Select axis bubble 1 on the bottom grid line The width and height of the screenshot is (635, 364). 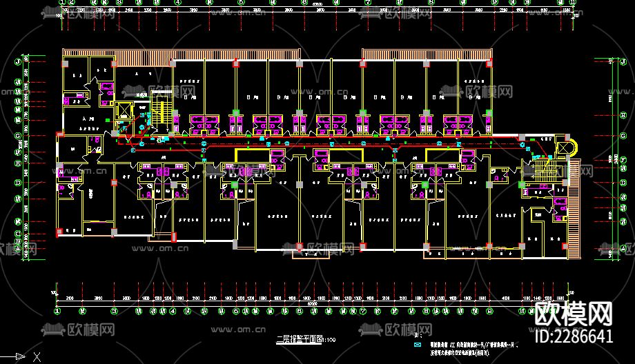point(57,311)
